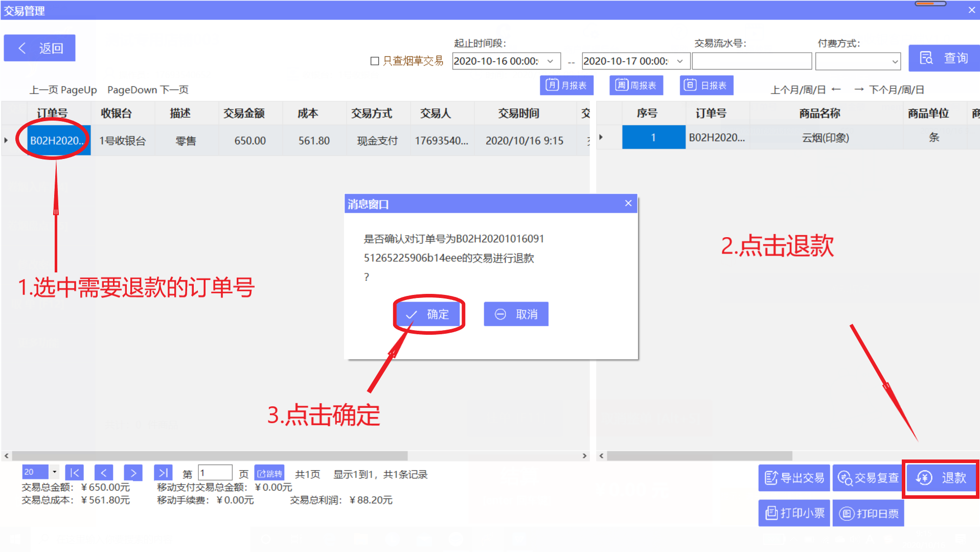Open the start time dropdown 2020-10-16
The height and width of the screenshot is (552, 980).
pyautogui.click(x=551, y=61)
